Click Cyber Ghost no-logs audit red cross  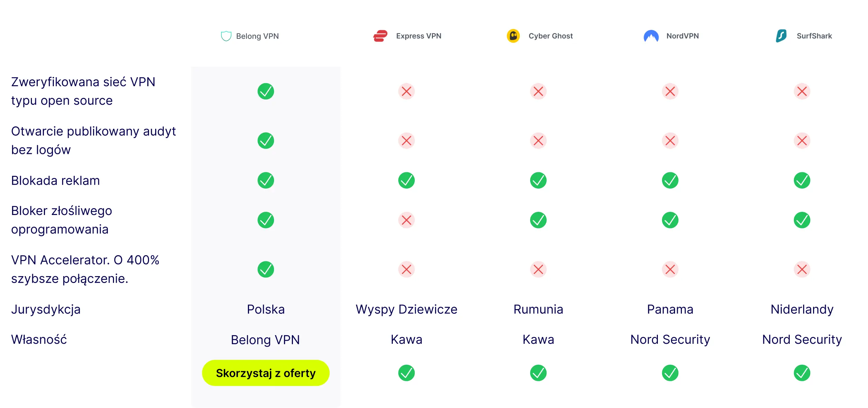[538, 141]
